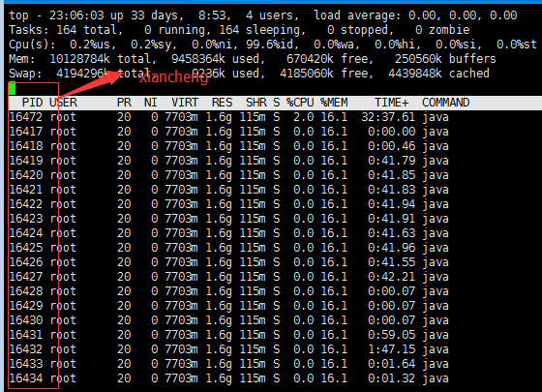Click the 1.6g RES value in the 16420 row
Screen dimensions: 542x392
(219, 175)
